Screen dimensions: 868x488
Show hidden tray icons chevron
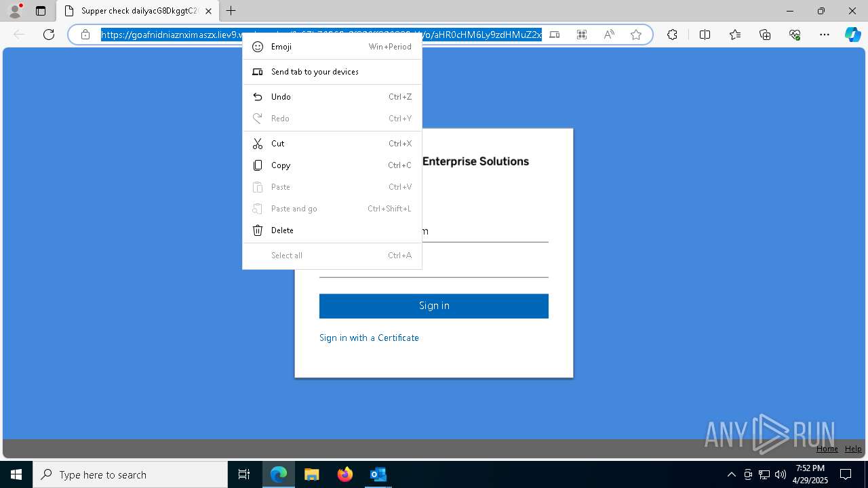731,474
